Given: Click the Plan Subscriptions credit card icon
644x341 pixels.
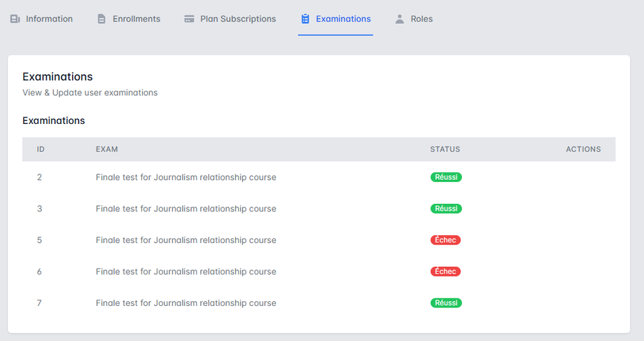Looking at the screenshot, I should pos(189,19).
